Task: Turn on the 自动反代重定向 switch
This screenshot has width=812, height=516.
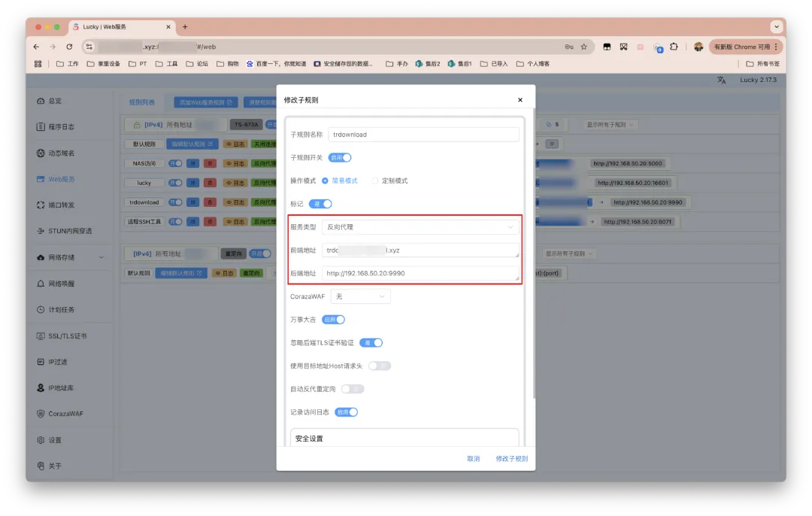Action: 353,389
